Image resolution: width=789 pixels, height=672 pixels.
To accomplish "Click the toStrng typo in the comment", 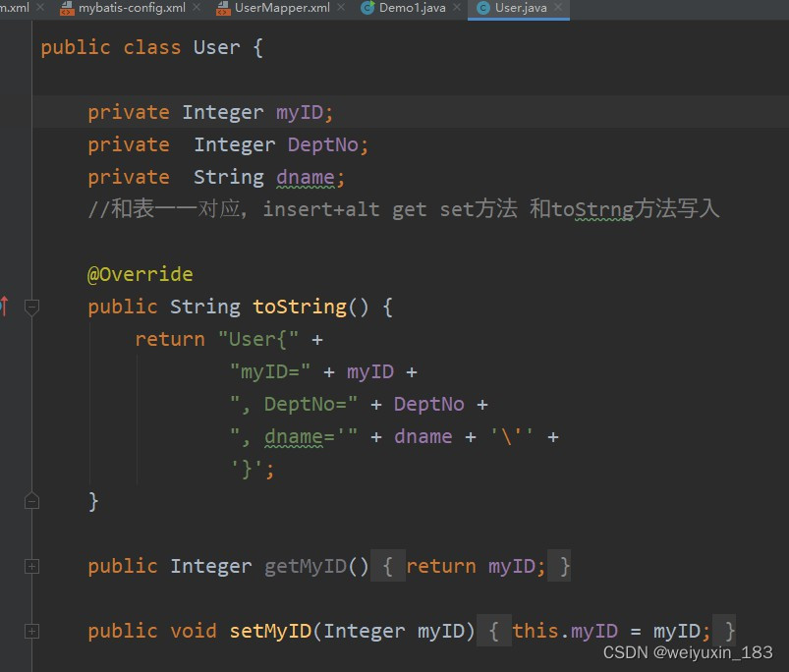I will [x=592, y=209].
